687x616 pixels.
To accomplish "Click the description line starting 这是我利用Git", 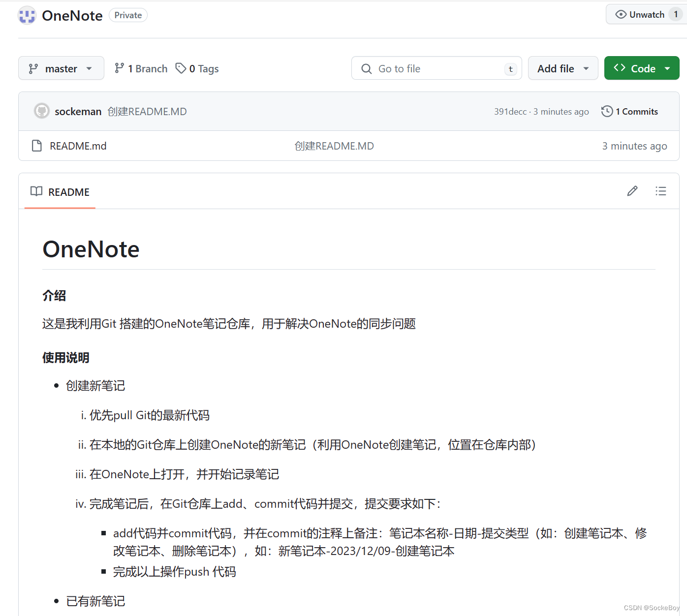I will coord(229,324).
